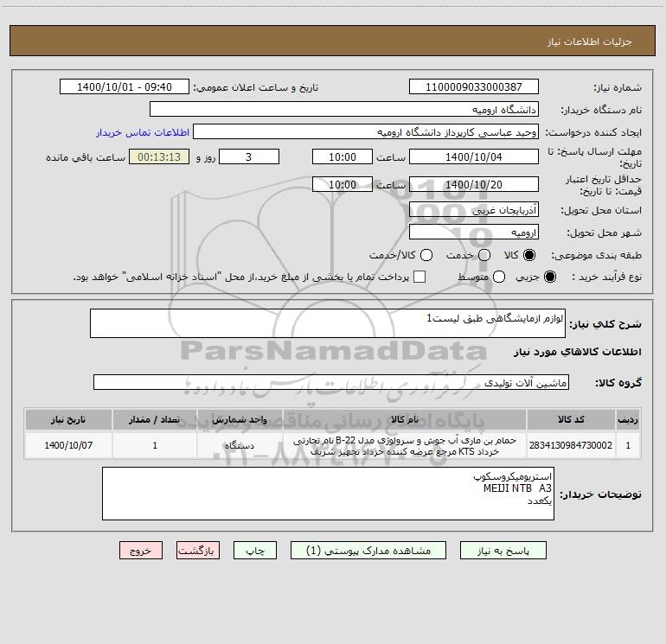The image size is (666, 644).
Task: Select the کالا radio button
Action: coord(529,255)
